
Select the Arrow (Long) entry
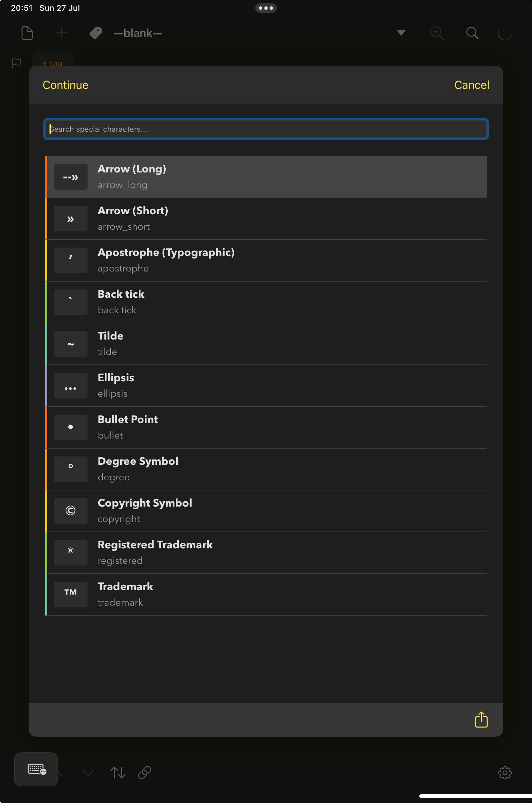(266, 177)
